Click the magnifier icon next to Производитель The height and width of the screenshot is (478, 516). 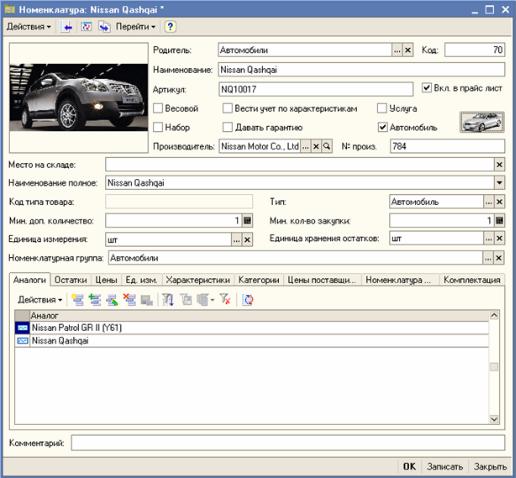(x=327, y=146)
